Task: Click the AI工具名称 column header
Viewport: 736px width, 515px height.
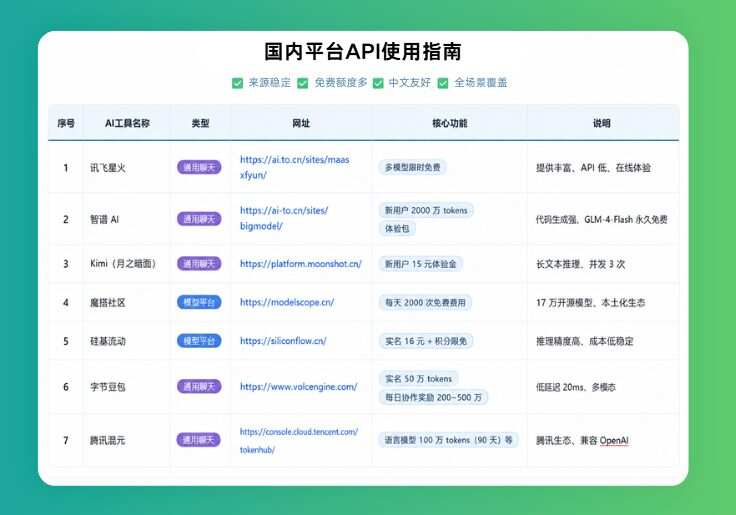Action: pyautogui.click(x=127, y=123)
